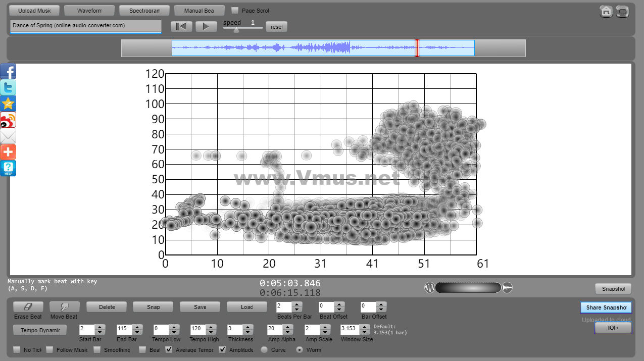644x361 pixels.
Task: Click the Weibo share icon
Action: tap(8, 120)
